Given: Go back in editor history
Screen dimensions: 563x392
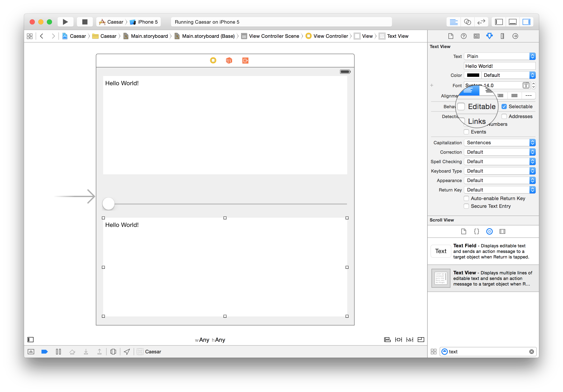Looking at the screenshot, I should (x=42, y=36).
